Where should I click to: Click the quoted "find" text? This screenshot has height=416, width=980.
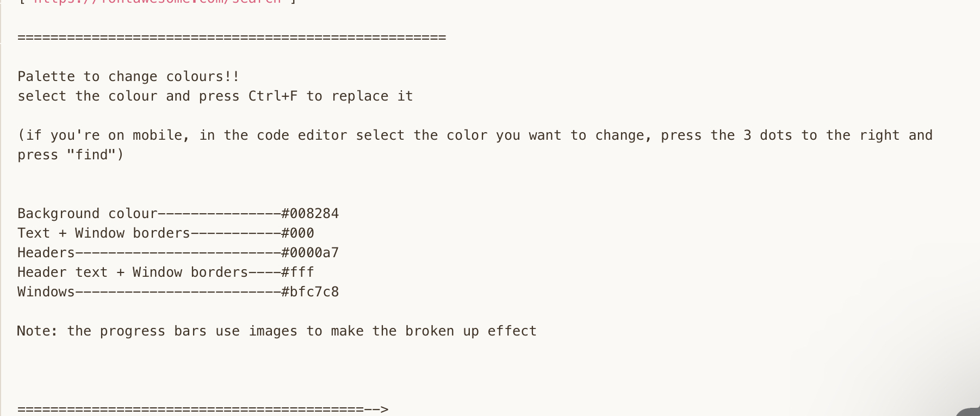pyautogui.click(x=91, y=155)
